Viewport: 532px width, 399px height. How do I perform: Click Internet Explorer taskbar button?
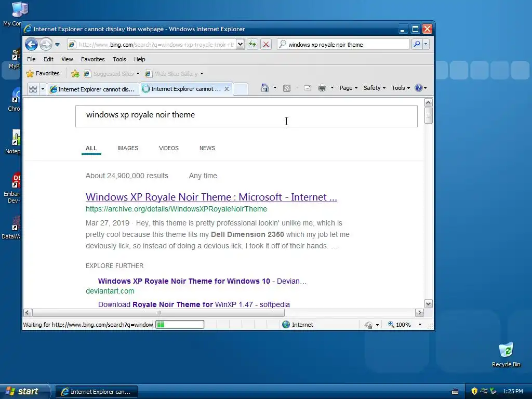point(97,392)
